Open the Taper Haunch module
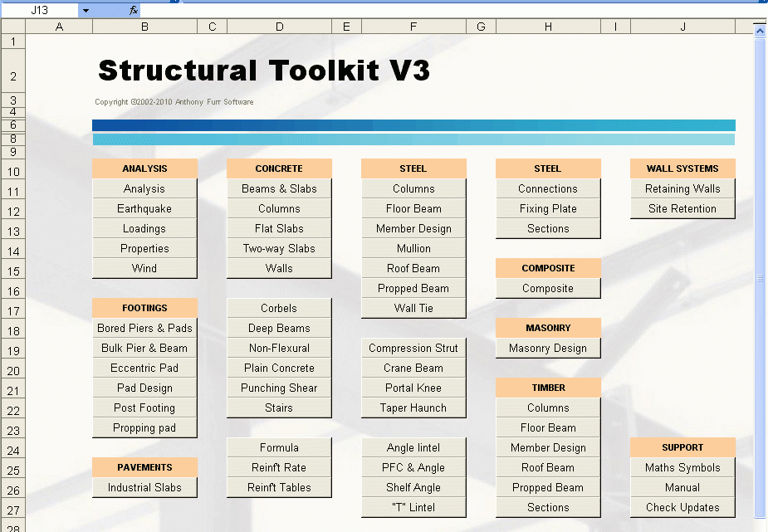The height and width of the screenshot is (532, 768). click(x=413, y=408)
